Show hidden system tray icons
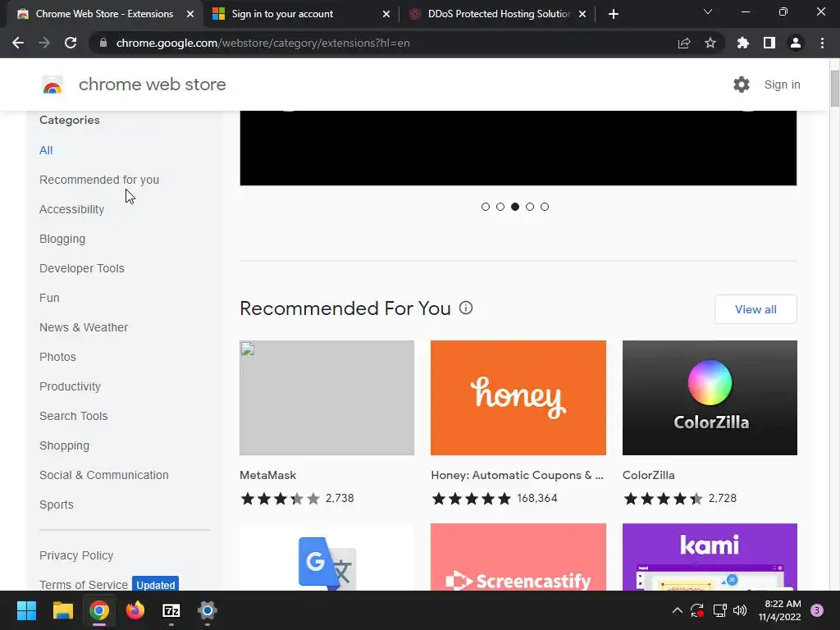 pyautogui.click(x=677, y=610)
